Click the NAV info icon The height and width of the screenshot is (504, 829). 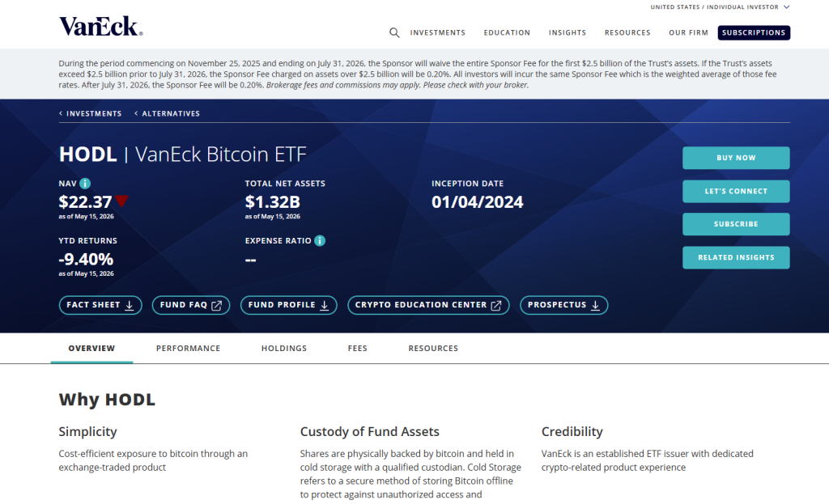pyautogui.click(x=85, y=184)
